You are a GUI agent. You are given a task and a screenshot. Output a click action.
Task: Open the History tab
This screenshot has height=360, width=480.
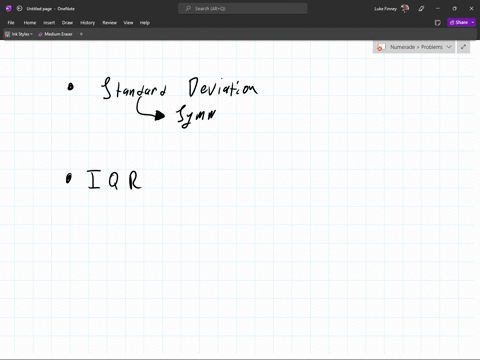(x=88, y=23)
